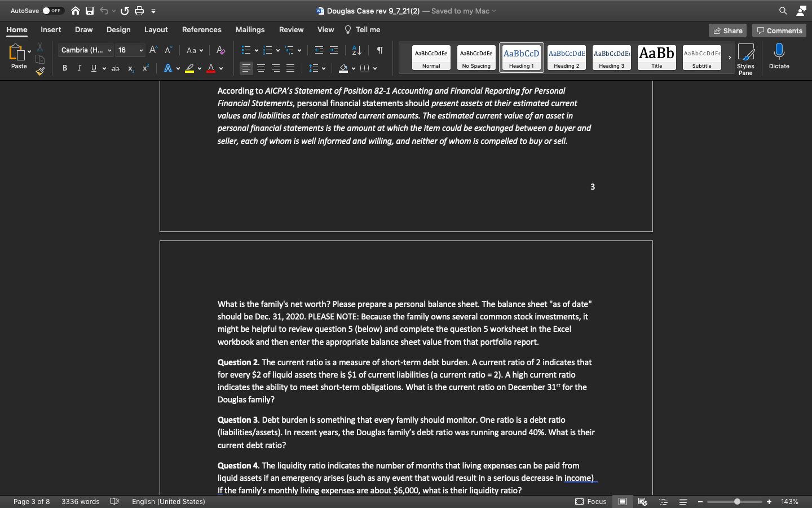Open the Comments pane button
The height and width of the screenshot is (508, 812).
tap(779, 30)
